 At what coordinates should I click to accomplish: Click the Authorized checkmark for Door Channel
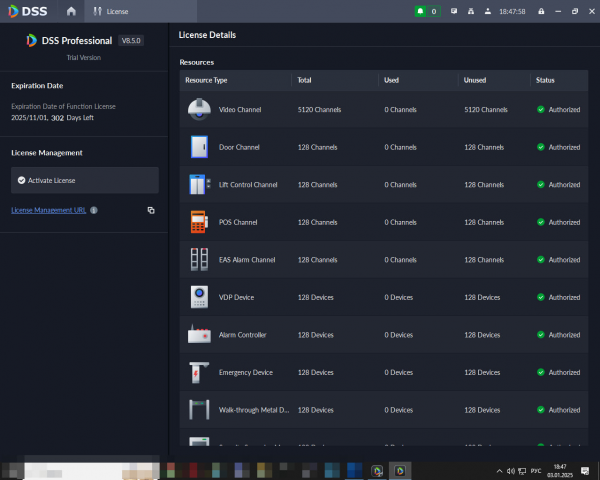pyautogui.click(x=541, y=147)
